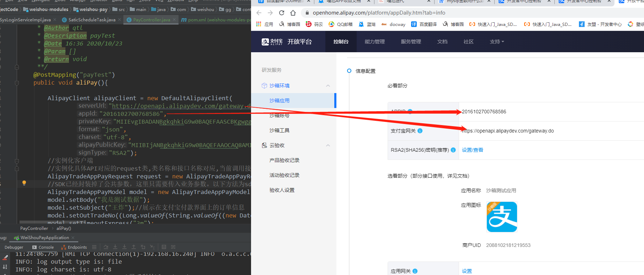Click the java folder breadcrumb
The image size is (644, 275).
tap(159, 10)
